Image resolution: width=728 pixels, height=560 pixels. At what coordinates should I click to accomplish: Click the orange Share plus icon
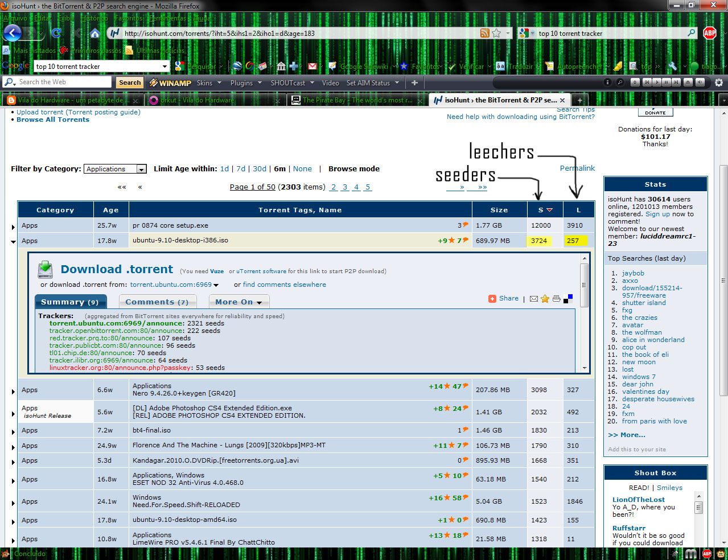[x=492, y=298]
